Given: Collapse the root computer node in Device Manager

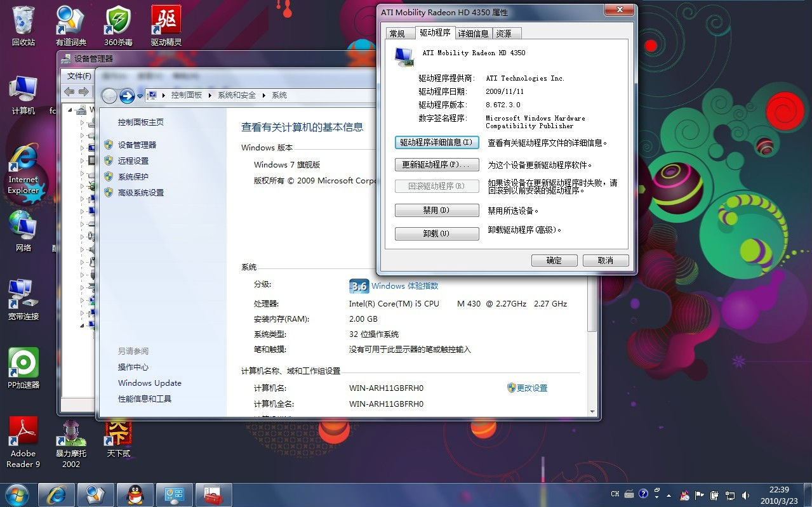Looking at the screenshot, I should pyautogui.click(x=70, y=110).
